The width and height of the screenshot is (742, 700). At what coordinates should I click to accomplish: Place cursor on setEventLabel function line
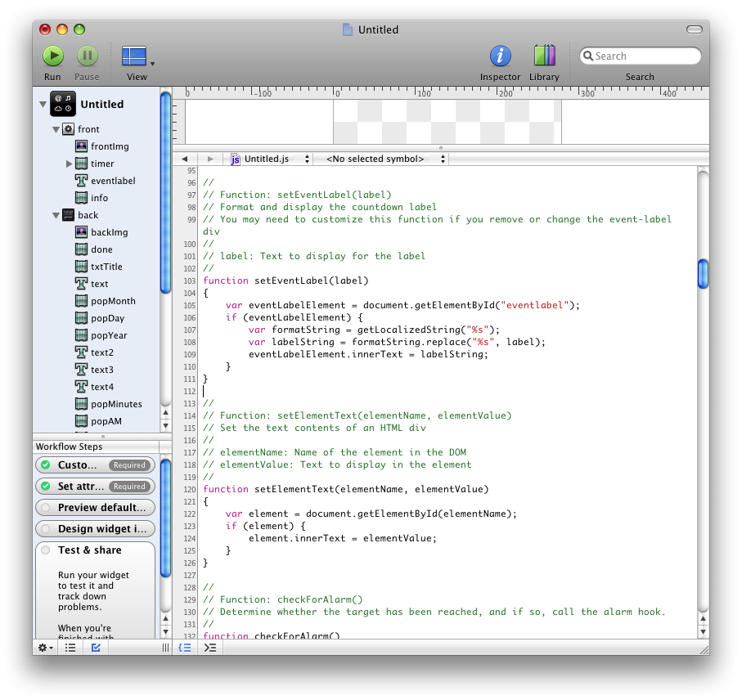(x=286, y=280)
